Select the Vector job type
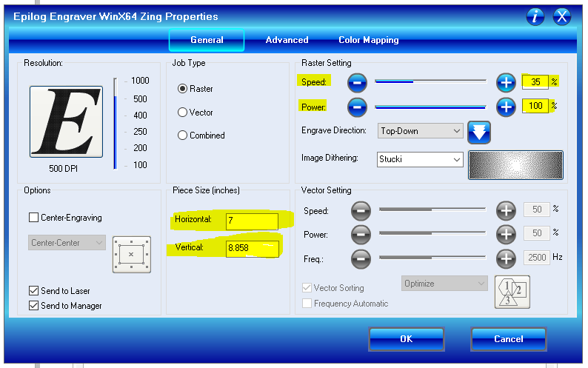Image resolution: width=588 pixels, height=368 pixels. [x=195, y=112]
